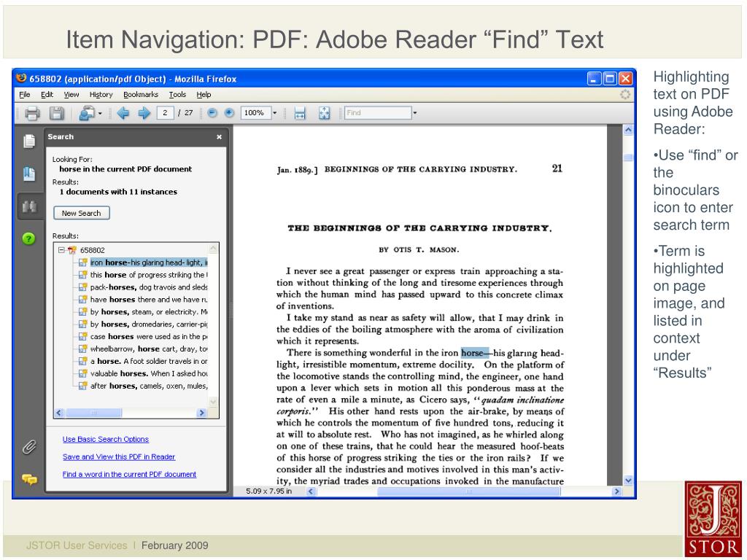Click the 'Use Basic Search Options' link
This screenshot has height=560, width=747.
[x=106, y=440]
